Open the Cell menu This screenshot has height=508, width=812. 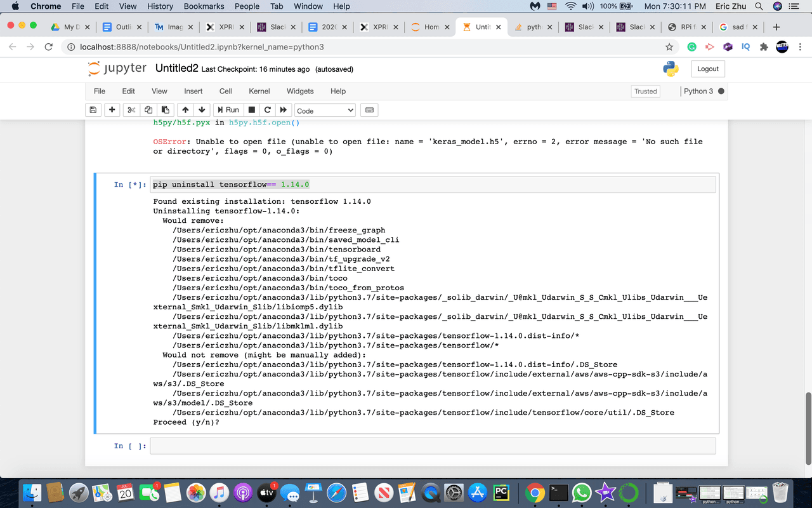click(x=226, y=91)
